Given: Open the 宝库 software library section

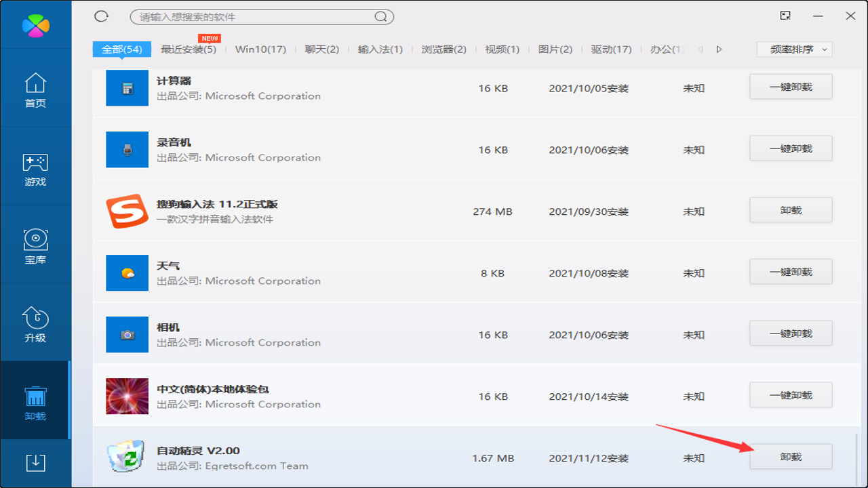Looking at the screenshot, I should [35, 247].
